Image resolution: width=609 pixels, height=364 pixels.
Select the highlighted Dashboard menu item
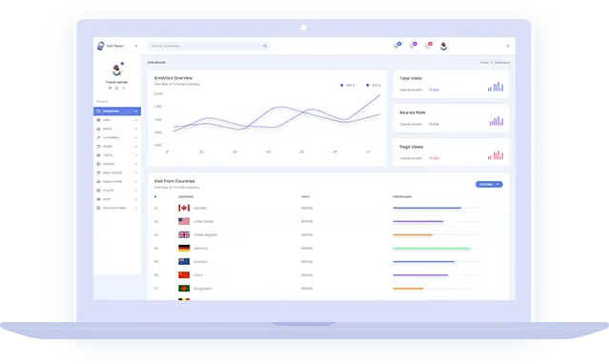click(x=117, y=111)
